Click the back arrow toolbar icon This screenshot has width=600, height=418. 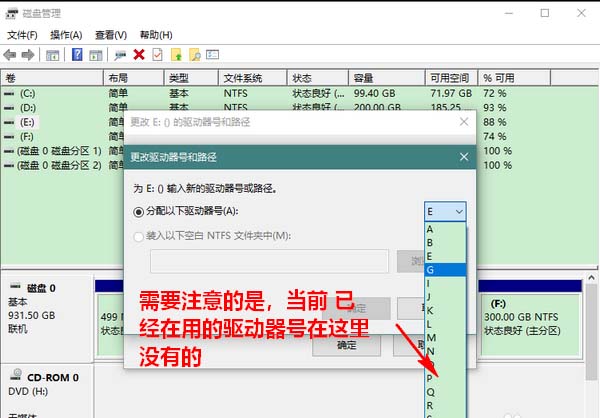11,54
